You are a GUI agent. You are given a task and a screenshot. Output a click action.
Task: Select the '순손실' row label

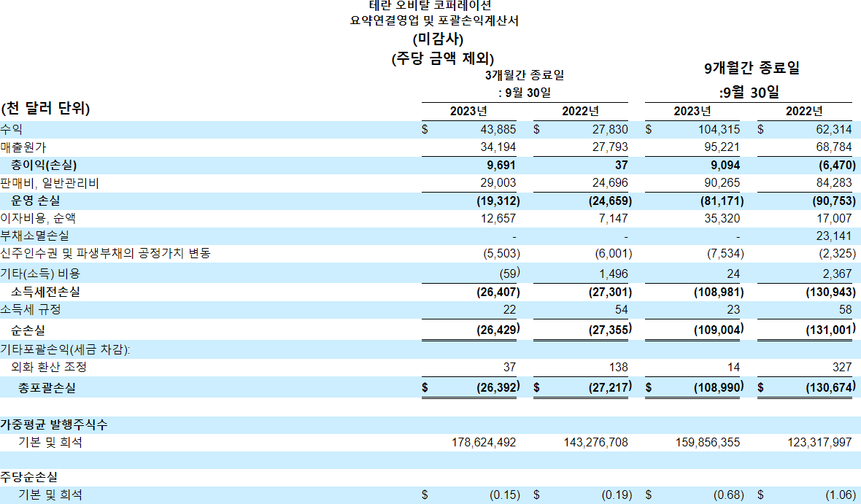[28, 330]
